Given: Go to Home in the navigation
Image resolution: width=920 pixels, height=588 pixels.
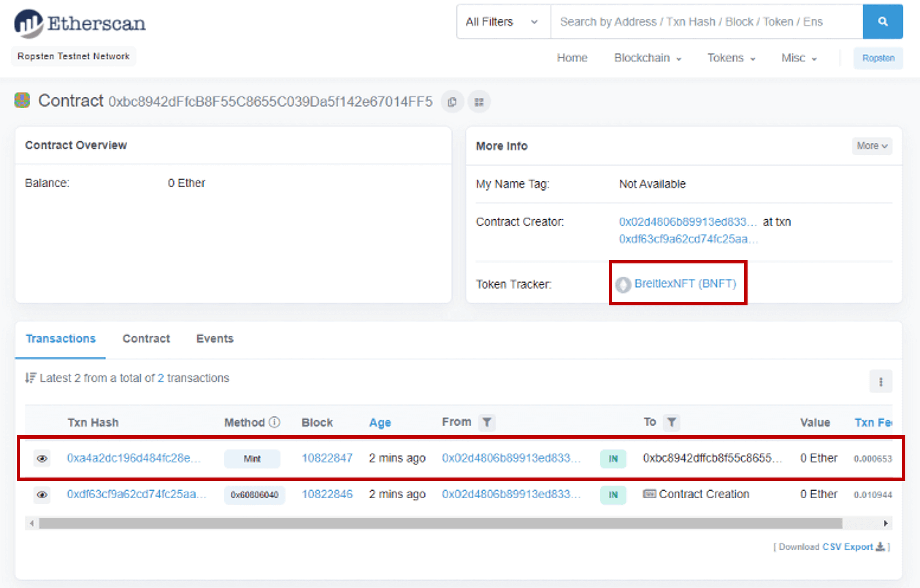Looking at the screenshot, I should 572,58.
